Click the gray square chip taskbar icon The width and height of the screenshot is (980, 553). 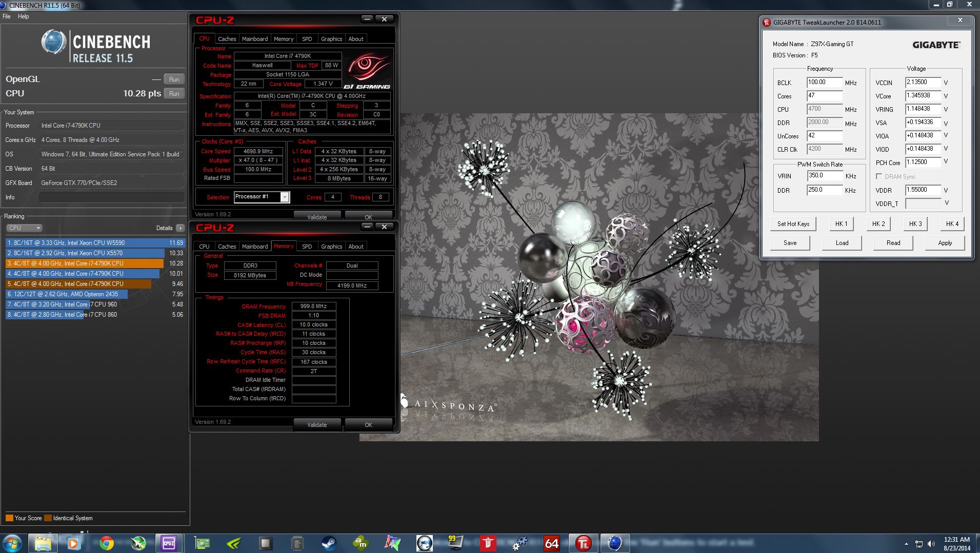click(x=265, y=543)
